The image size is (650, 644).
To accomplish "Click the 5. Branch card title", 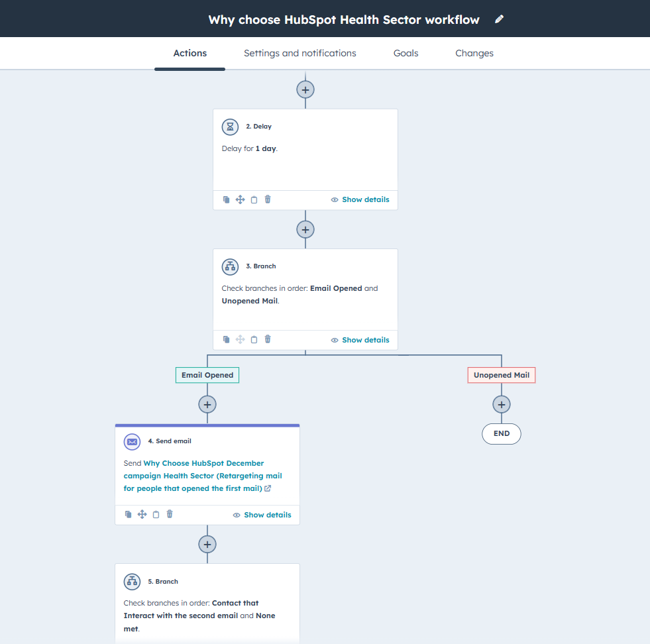I will pyautogui.click(x=163, y=582).
